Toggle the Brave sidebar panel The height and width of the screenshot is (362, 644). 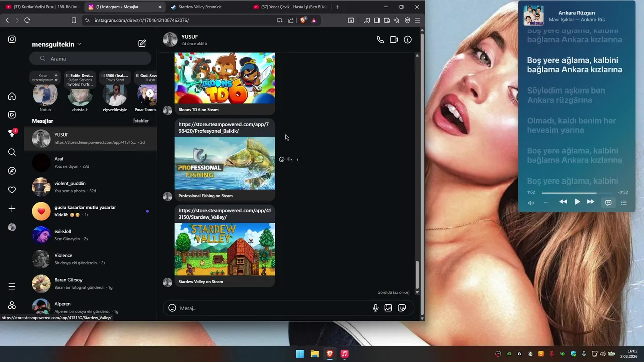coord(377,20)
